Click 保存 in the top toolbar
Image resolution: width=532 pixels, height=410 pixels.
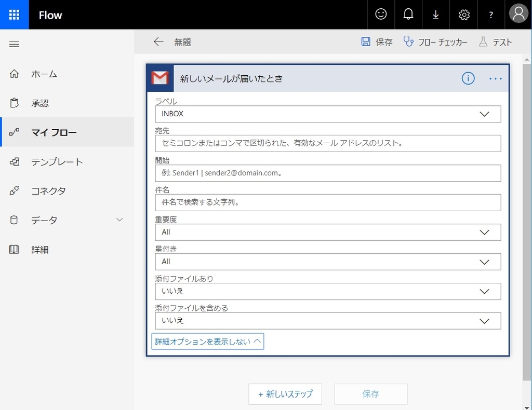[x=384, y=42]
